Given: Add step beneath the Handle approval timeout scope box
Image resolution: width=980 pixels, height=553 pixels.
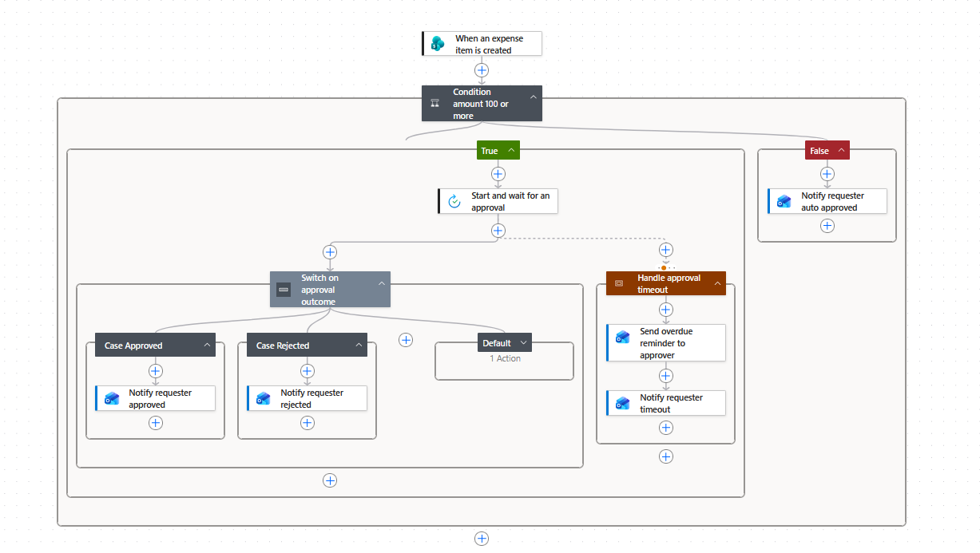Looking at the screenshot, I should [666, 456].
